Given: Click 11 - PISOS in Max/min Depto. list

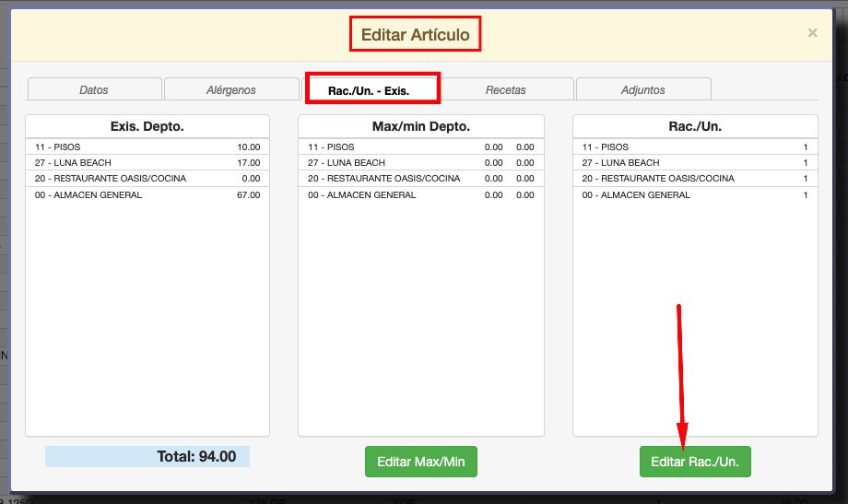Looking at the screenshot, I should tap(420, 147).
